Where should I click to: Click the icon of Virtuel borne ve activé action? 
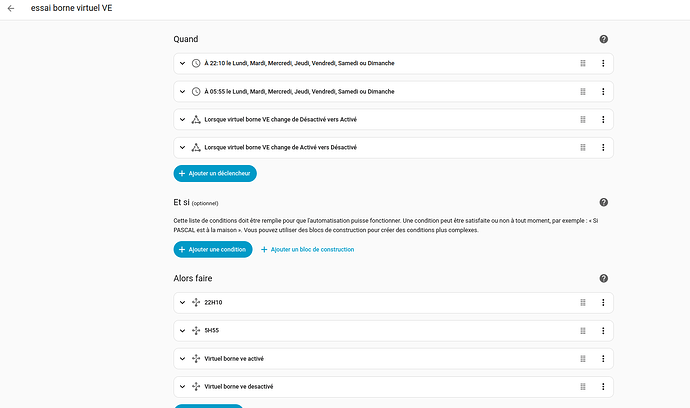click(196, 359)
